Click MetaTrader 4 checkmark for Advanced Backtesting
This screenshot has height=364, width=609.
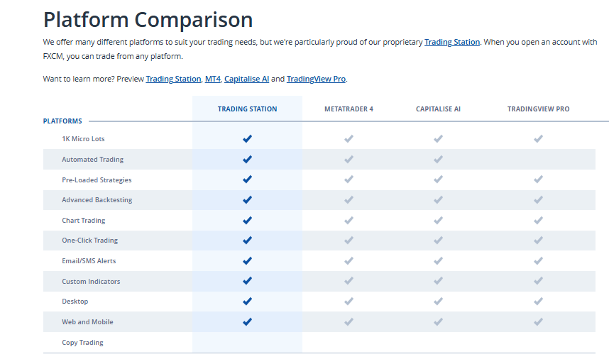point(349,200)
